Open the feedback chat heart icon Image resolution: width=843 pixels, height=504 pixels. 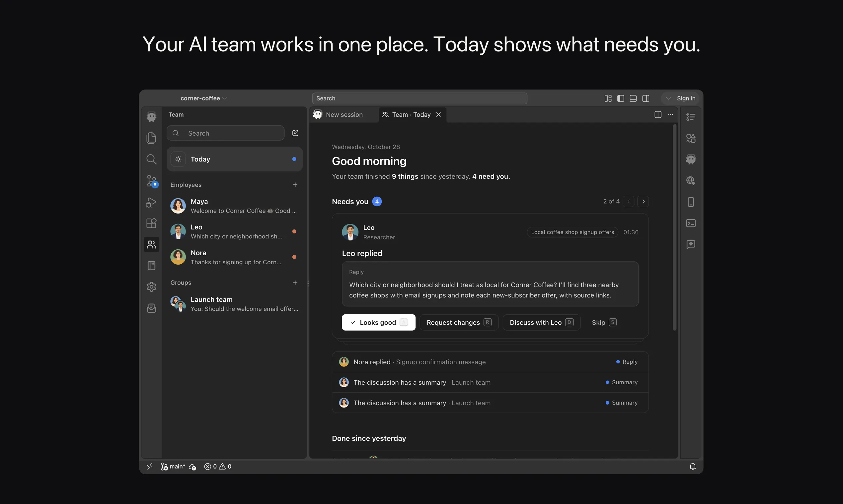[690, 244]
